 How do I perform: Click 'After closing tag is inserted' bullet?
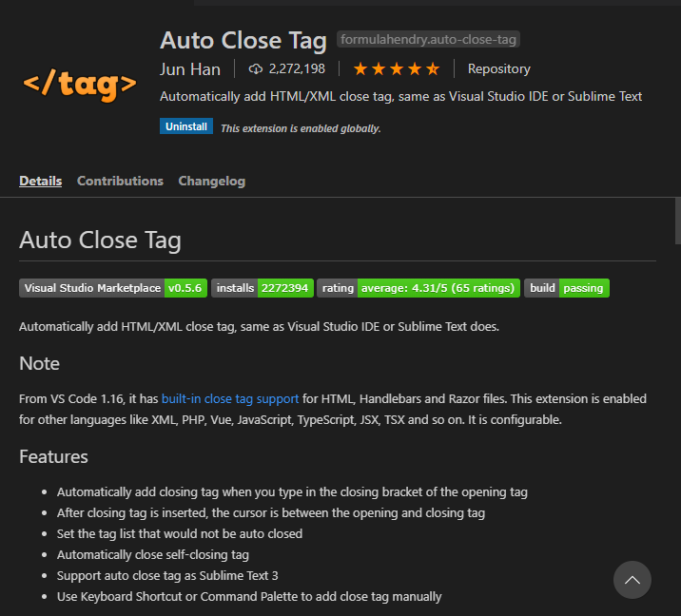click(x=271, y=512)
